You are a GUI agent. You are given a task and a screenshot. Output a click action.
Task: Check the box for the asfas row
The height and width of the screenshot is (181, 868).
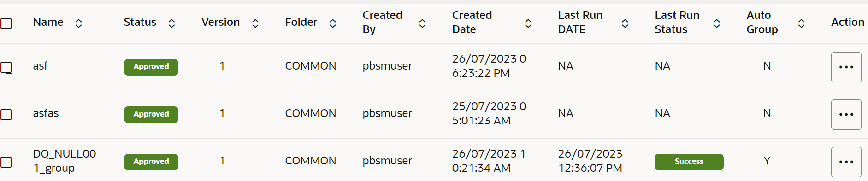[x=6, y=114]
